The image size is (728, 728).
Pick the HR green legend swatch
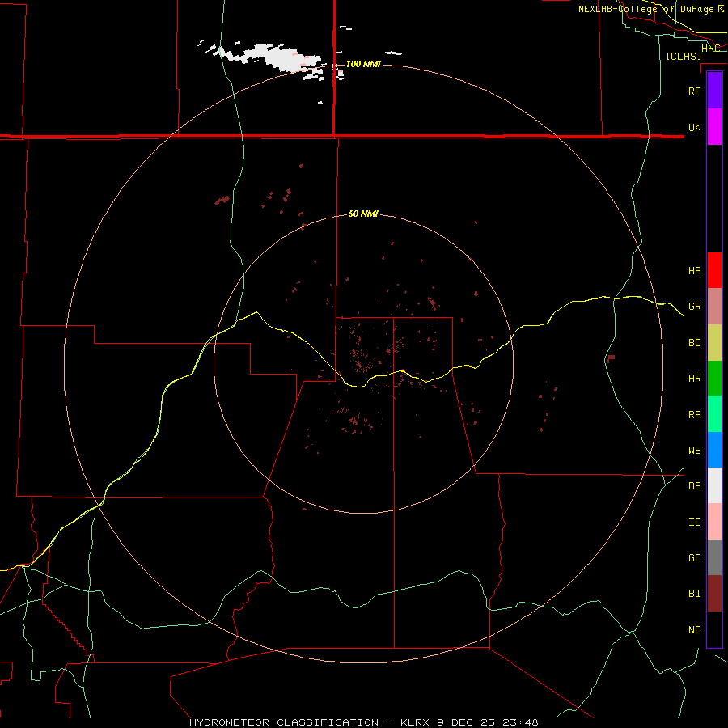coord(714,379)
